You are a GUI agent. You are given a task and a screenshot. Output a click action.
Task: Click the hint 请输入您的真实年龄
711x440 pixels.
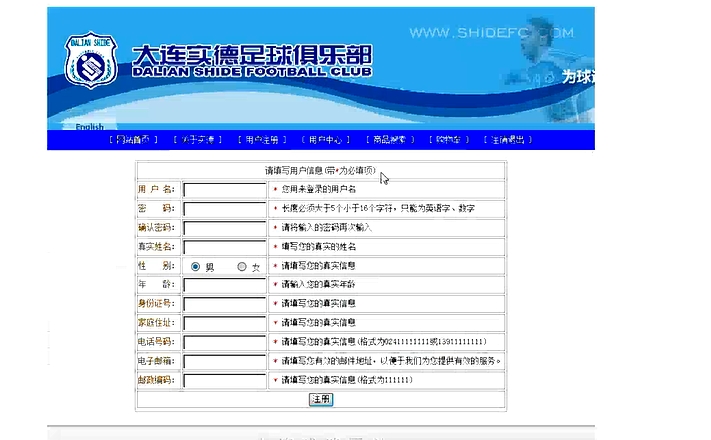pyautogui.click(x=319, y=284)
